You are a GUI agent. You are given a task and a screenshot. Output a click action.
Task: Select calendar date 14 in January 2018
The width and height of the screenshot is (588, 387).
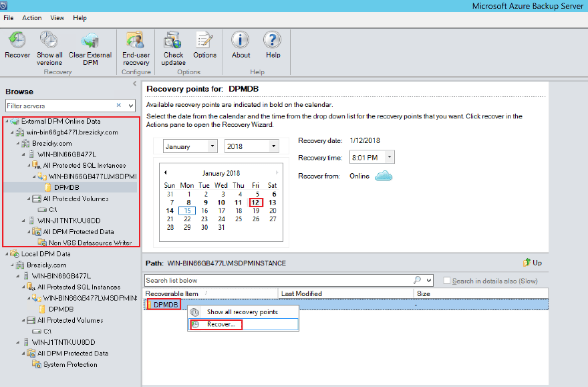170,211
